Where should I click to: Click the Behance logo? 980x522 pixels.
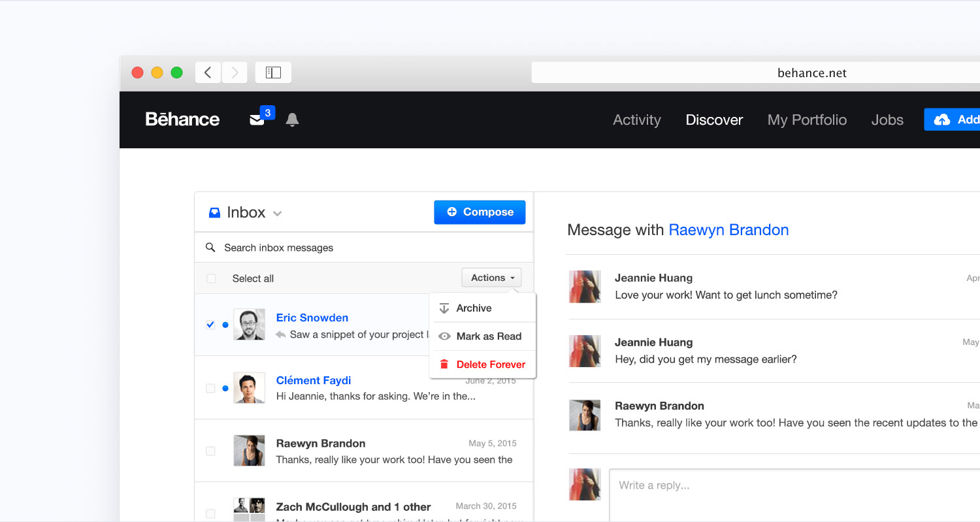tap(182, 119)
